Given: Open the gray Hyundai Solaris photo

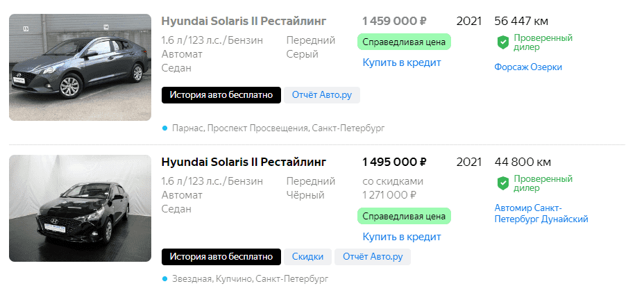Looking at the screenshot, I should [x=80, y=67].
